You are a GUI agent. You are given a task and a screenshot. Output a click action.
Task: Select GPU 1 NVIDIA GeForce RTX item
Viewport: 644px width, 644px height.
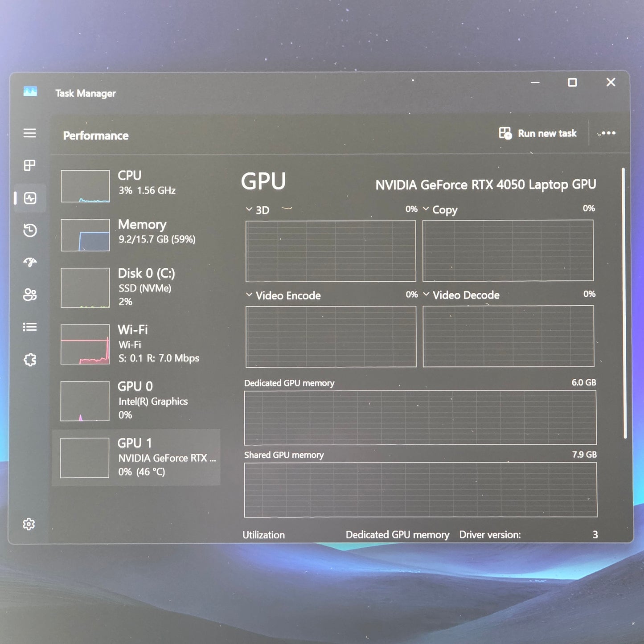[136, 457]
